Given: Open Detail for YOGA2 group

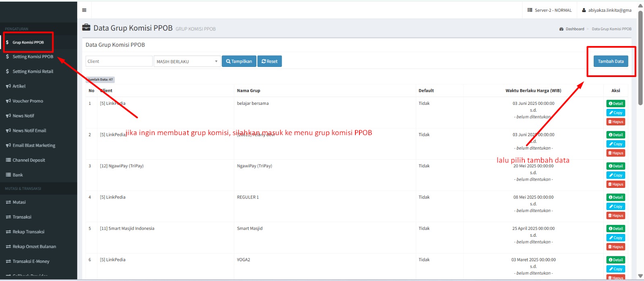Looking at the screenshot, I should 616,260.
